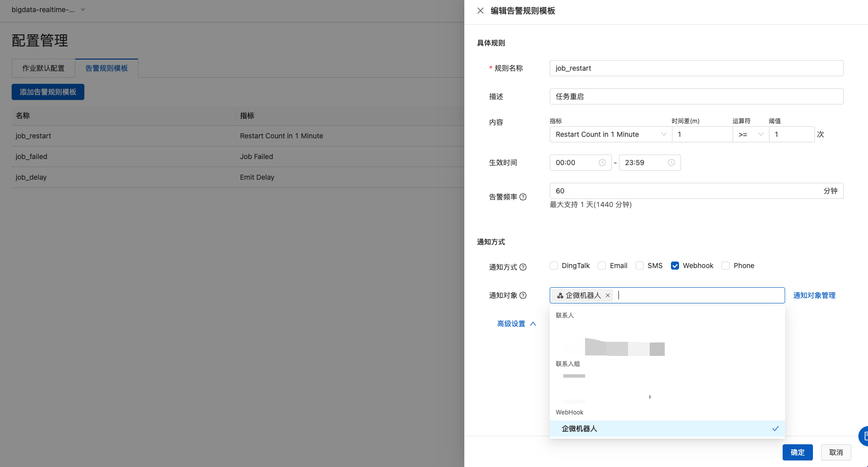The width and height of the screenshot is (868, 467).
Task: Click the 联系人组 group label
Action: pos(568,364)
